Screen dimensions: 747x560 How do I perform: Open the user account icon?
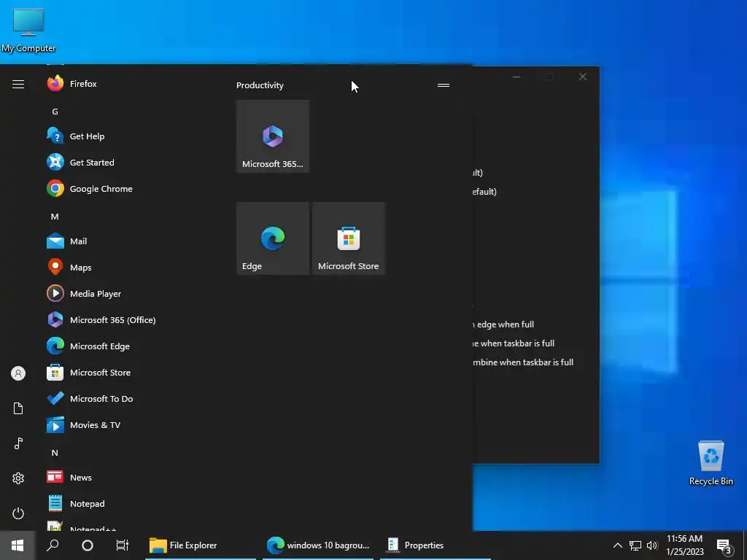point(18,373)
